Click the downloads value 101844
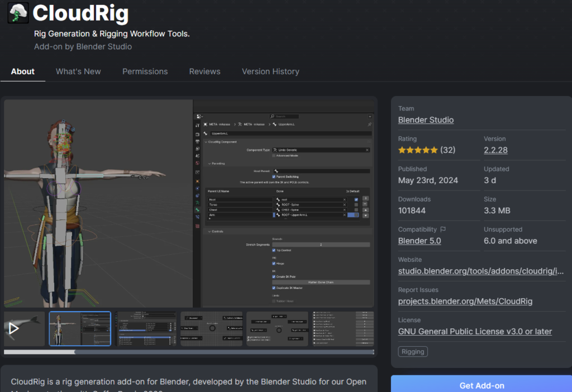 [x=412, y=211]
